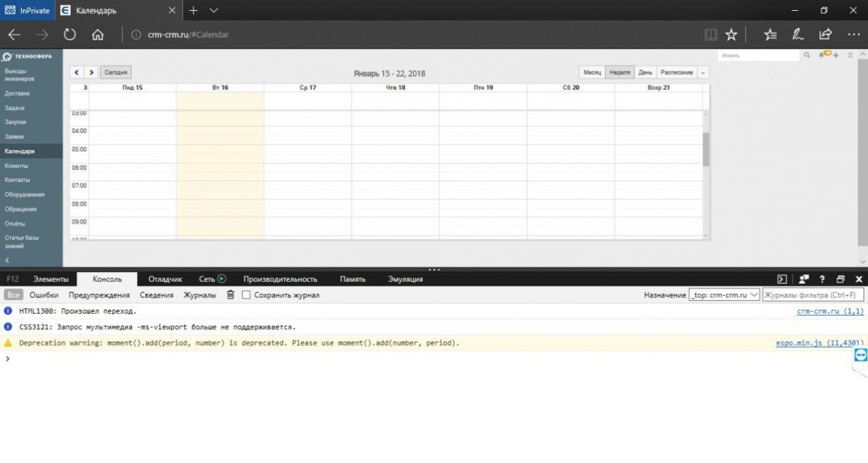Open the Назначение target dropdown

(x=724, y=295)
